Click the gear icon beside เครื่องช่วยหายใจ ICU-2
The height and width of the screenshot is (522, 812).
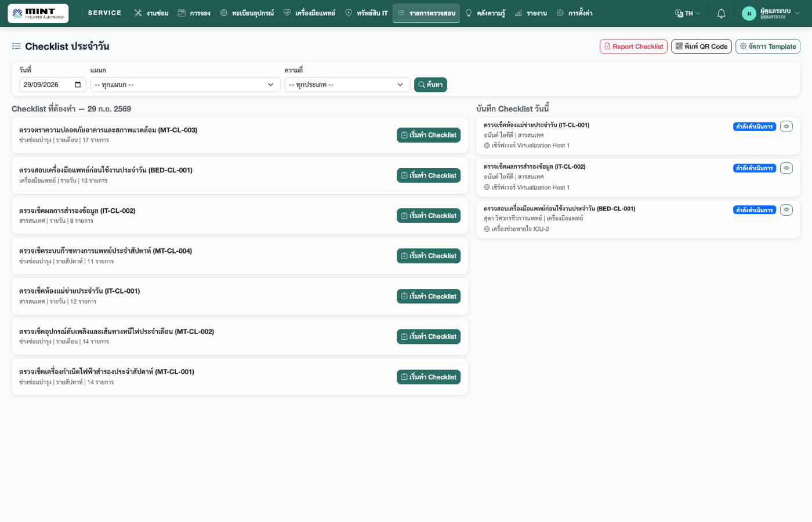point(487,229)
